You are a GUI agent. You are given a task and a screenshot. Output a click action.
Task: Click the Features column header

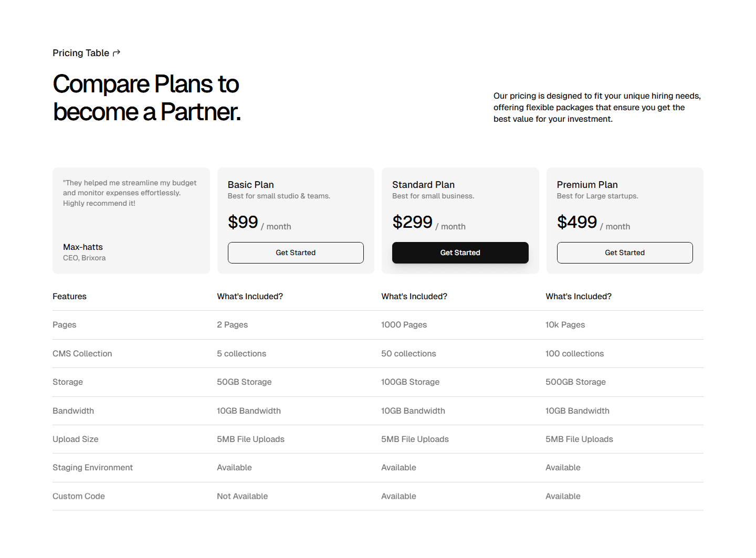tap(69, 296)
